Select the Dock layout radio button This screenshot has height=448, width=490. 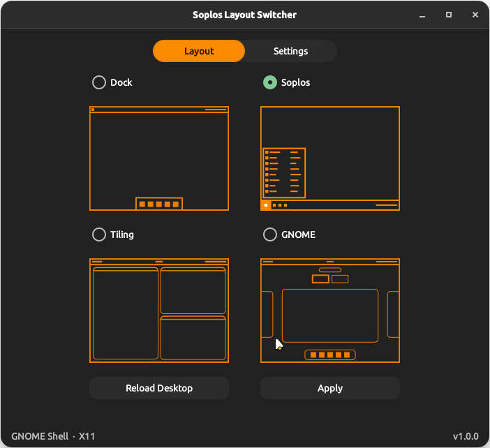pyautogui.click(x=99, y=82)
